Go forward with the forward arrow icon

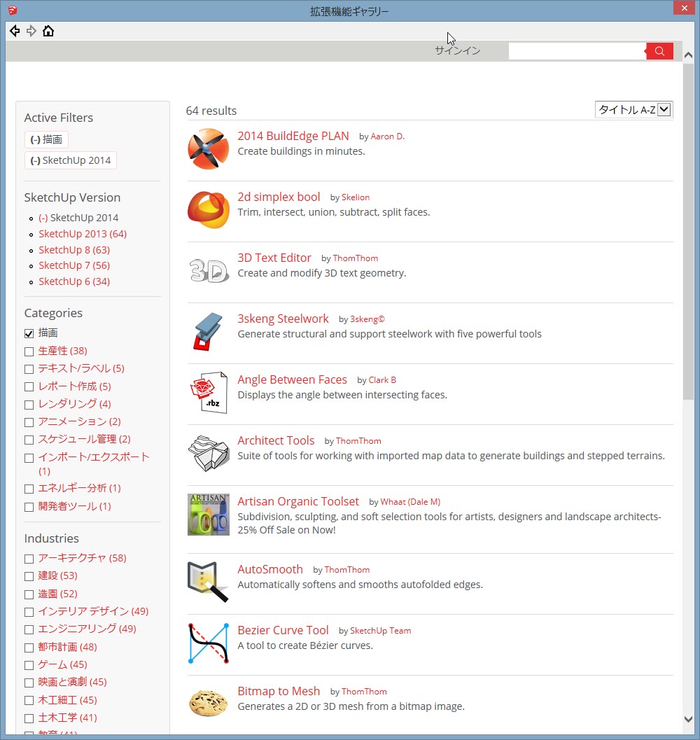(31, 31)
